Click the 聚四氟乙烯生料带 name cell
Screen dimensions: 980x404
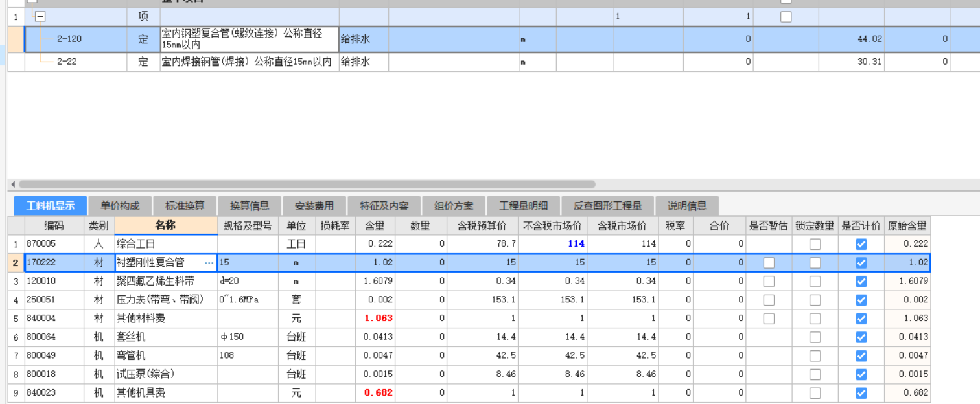click(166, 282)
